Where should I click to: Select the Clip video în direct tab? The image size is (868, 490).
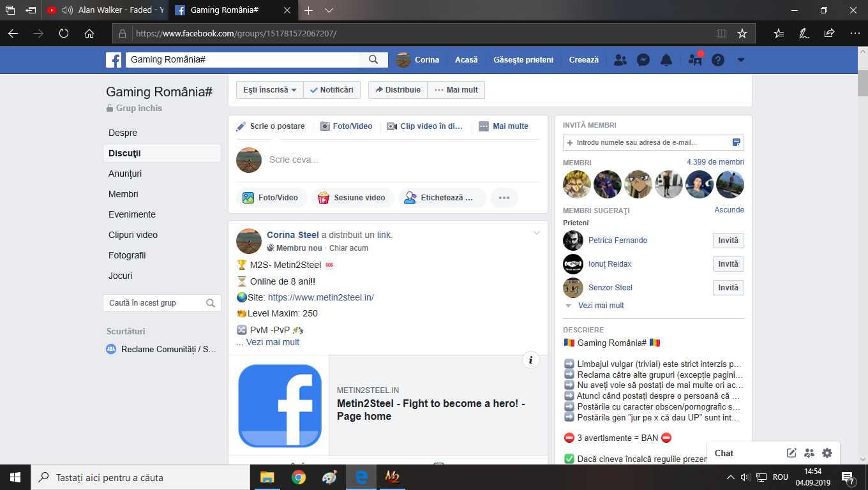point(425,126)
